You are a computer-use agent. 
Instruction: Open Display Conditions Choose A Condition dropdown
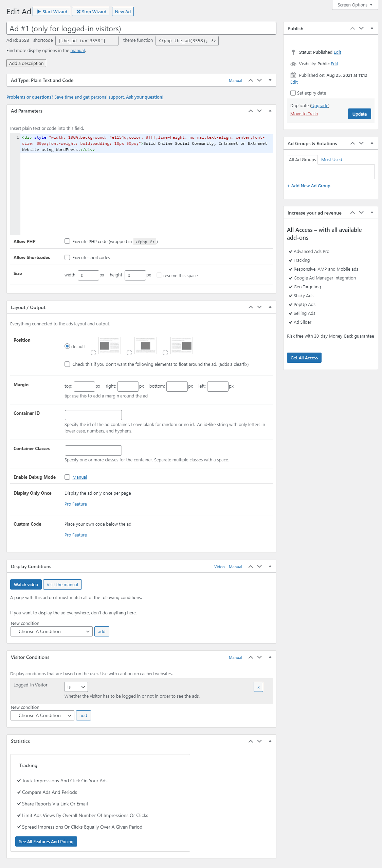coord(52,631)
